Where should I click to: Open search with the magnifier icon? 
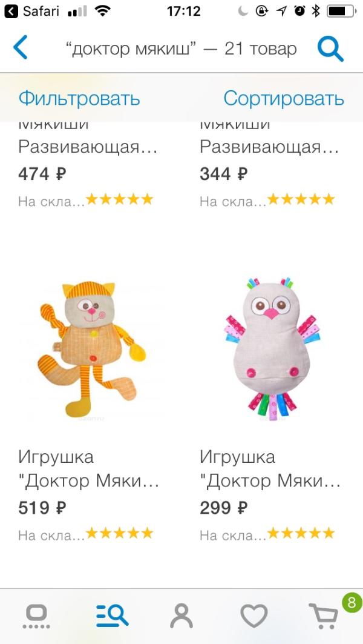pyautogui.click(x=330, y=49)
